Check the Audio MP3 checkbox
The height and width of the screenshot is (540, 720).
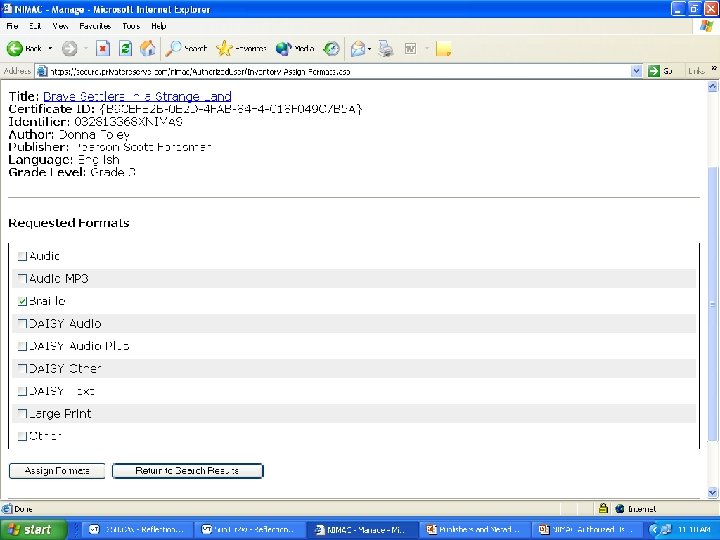click(x=22, y=279)
